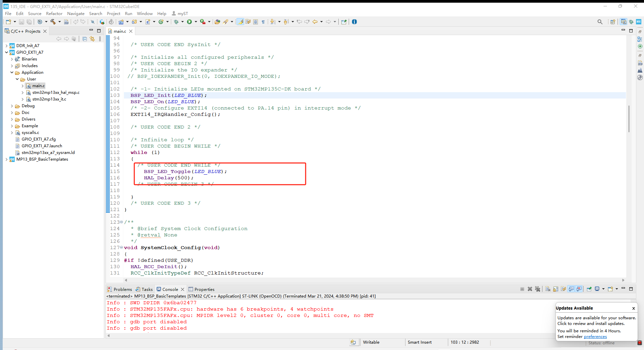The width and height of the screenshot is (644, 350).
Task: Collapse the GPIO_EXTI_A7 project node
Action: pos(6,52)
